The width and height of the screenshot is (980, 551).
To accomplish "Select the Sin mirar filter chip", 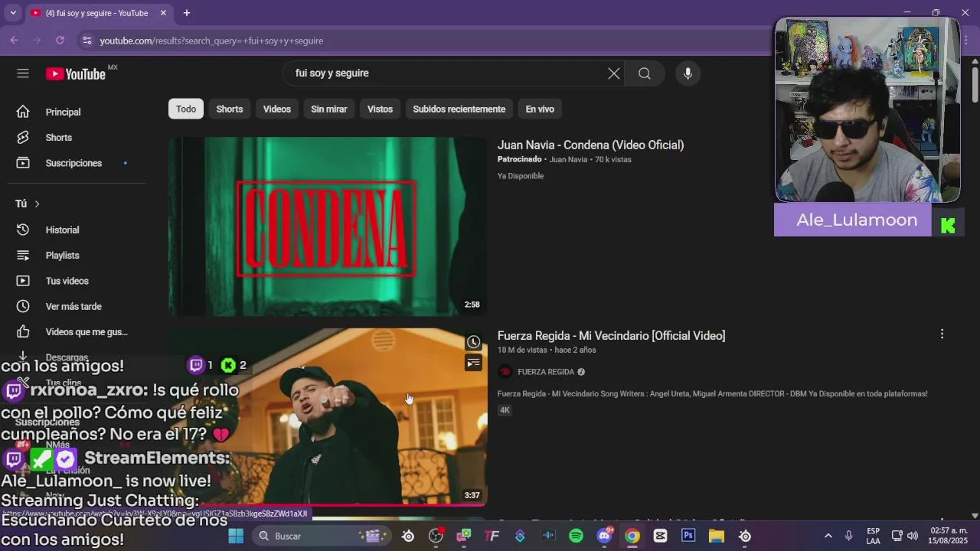I will 329,109.
